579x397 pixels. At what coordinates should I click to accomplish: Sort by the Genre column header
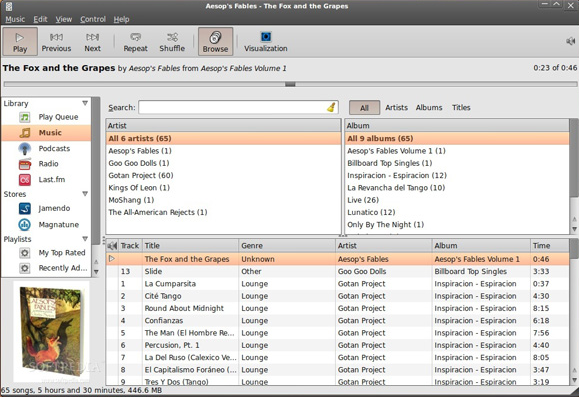click(x=287, y=246)
